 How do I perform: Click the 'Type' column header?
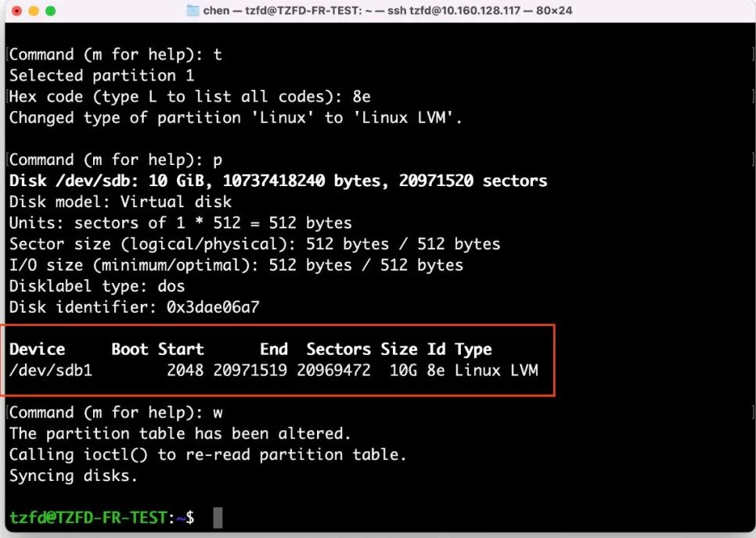click(x=473, y=350)
